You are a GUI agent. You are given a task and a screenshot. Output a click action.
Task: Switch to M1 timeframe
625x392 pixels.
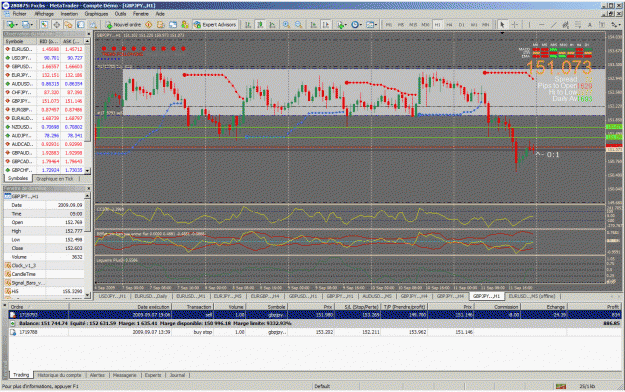[x=389, y=25]
